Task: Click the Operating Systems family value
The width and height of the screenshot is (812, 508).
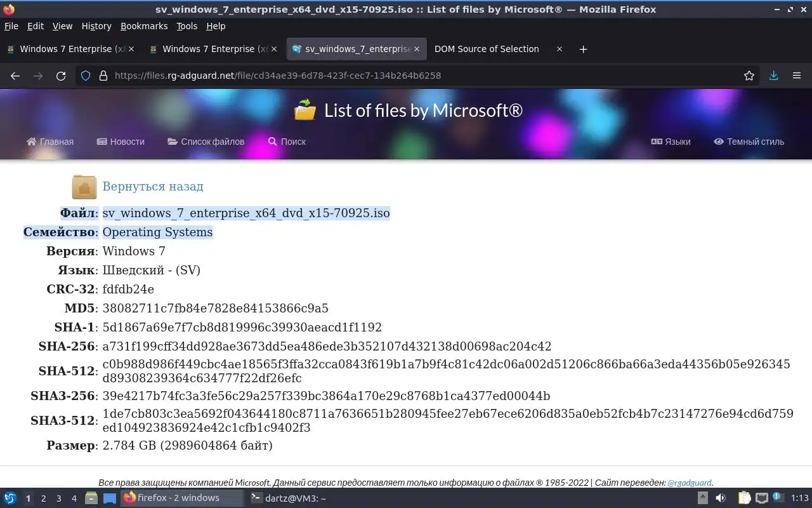Action: (x=157, y=232)
